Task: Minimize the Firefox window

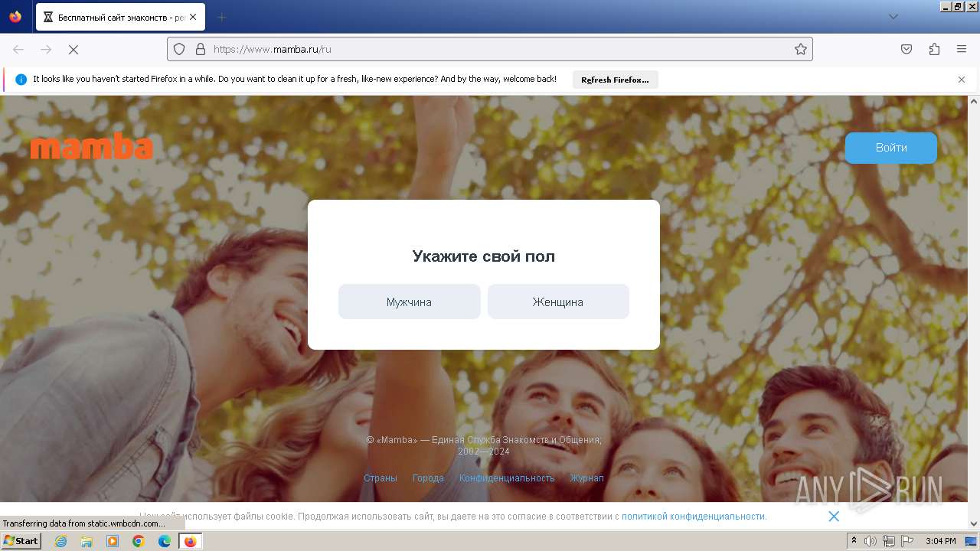Action: pos(946,6)
